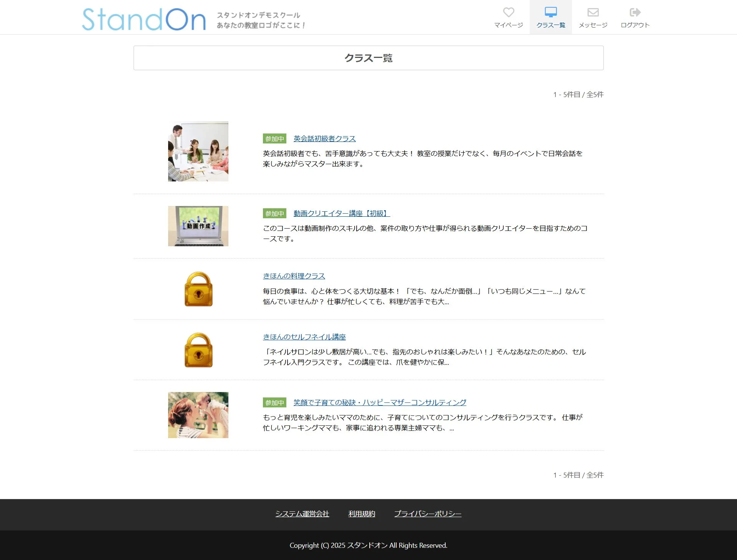737x560 pixels.
Task: Open きほんの料理クラス link
Action: tap(294, 276)
